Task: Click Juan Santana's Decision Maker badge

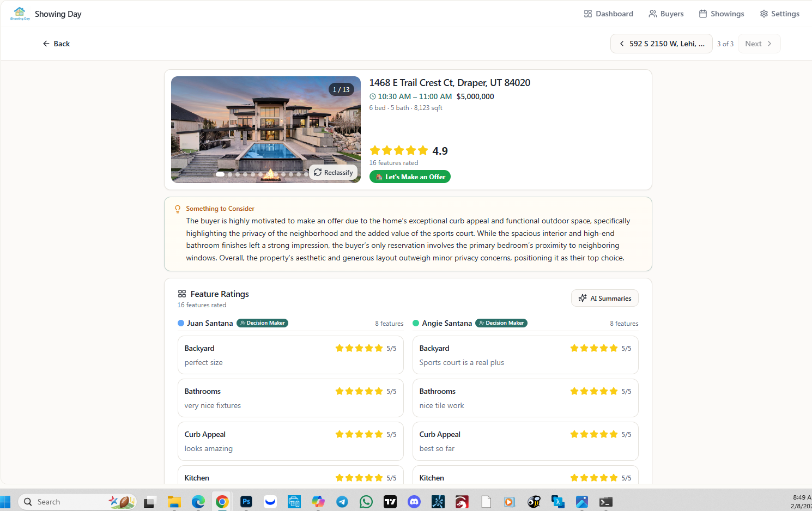Action: tap(262, 323)
